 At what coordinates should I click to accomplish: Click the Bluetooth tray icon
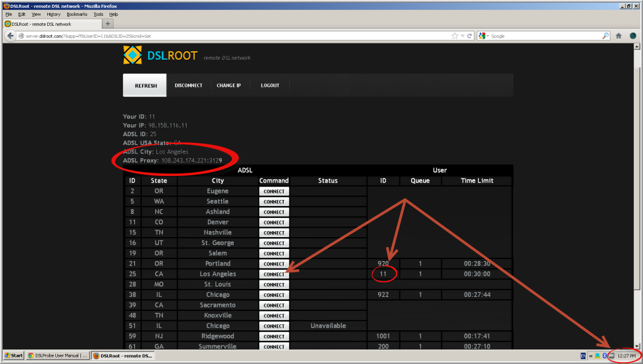[x=604, y=356]
